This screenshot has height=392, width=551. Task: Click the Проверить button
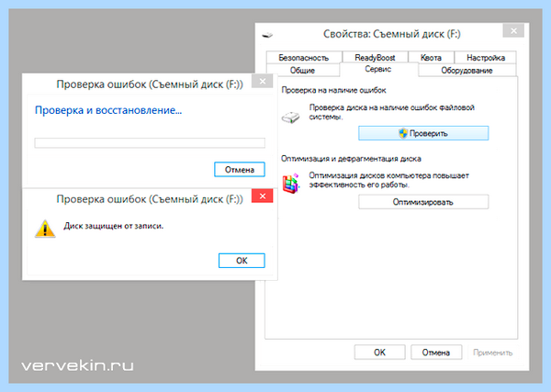(x=423, y=133)
